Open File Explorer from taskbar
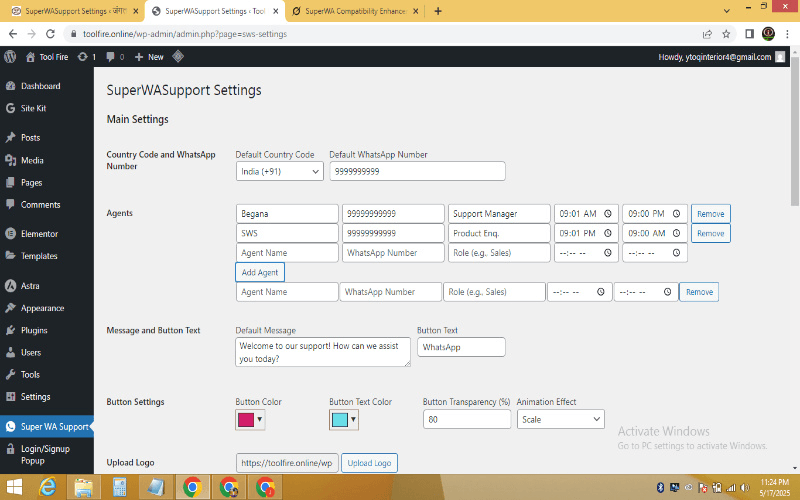This screenshot has width=800, height=500. (83, 488)
